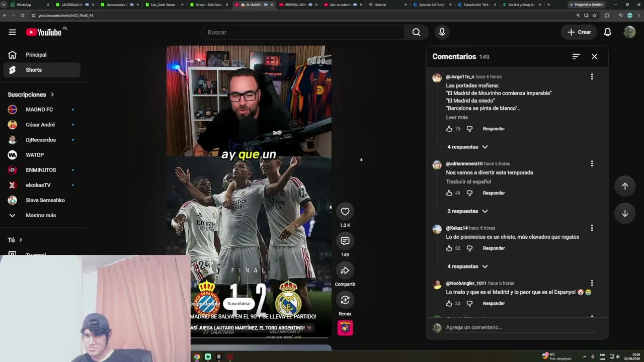644x362 pixels.
Task: Share the Short via Compartir arrow
Action: [345, 270]
